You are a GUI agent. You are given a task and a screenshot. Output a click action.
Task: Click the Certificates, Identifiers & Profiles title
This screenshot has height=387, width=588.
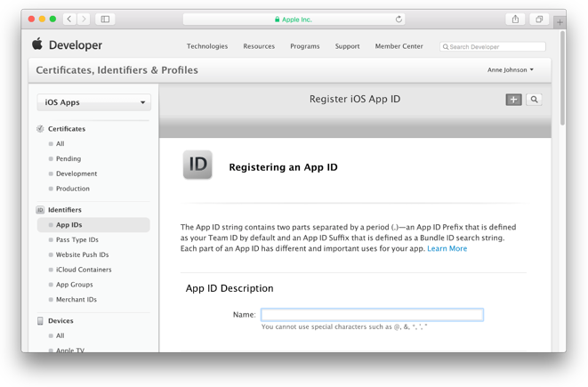117,70
